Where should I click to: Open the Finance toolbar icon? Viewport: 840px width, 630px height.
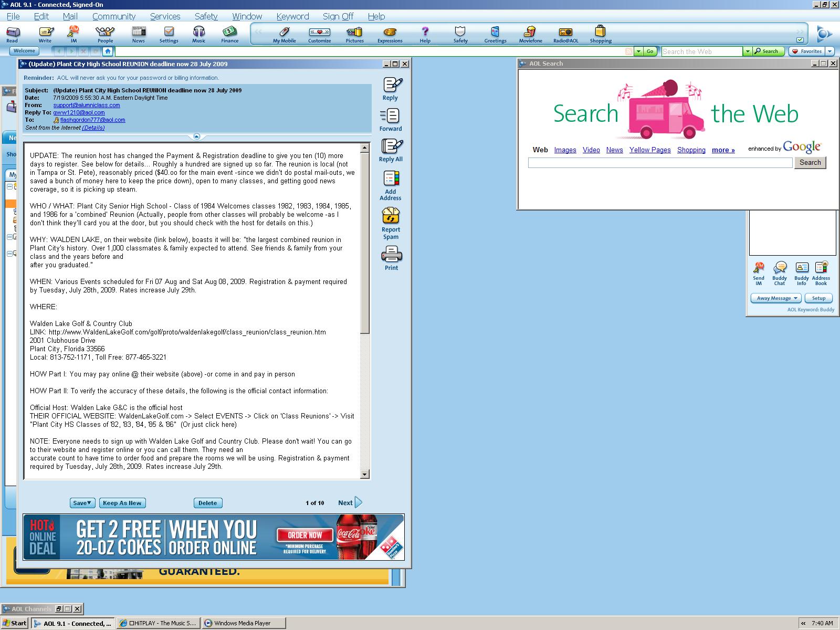click(x=229, y=35)
